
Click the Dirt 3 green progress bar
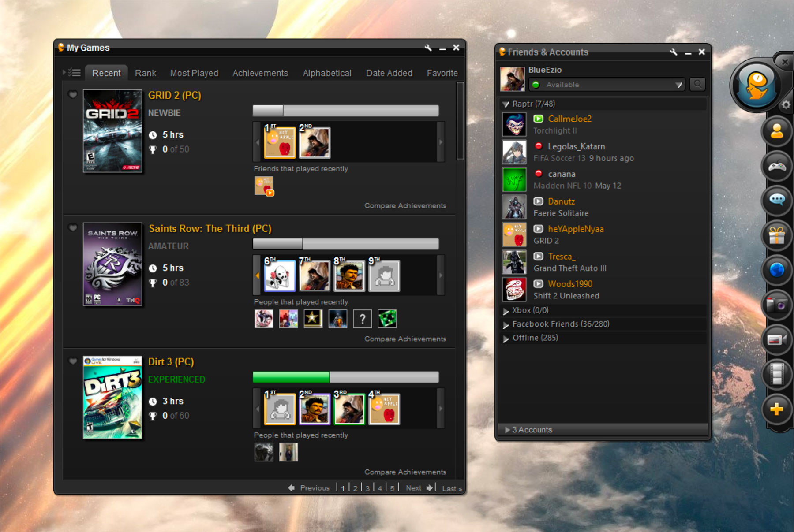tap(346, 377)
